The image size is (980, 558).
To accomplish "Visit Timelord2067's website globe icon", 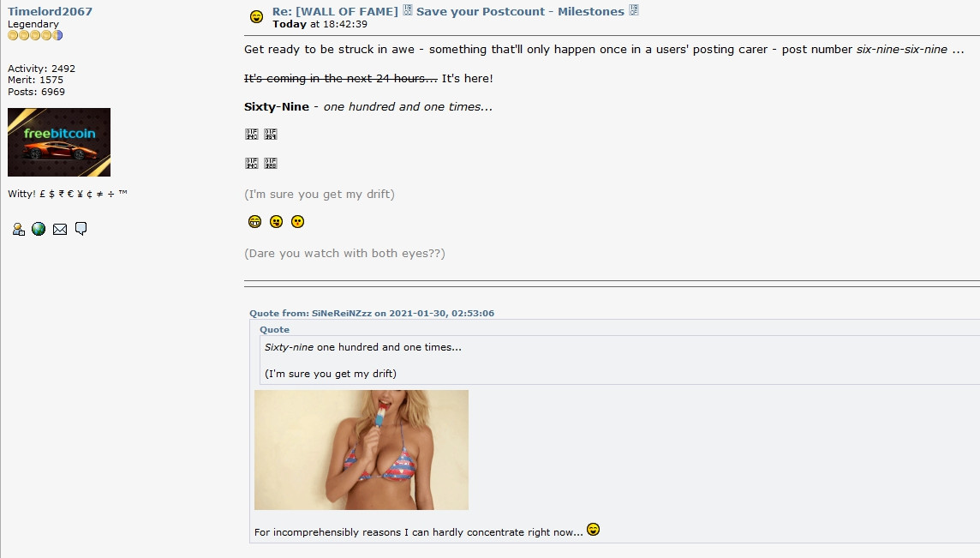I will pos(39,230).
